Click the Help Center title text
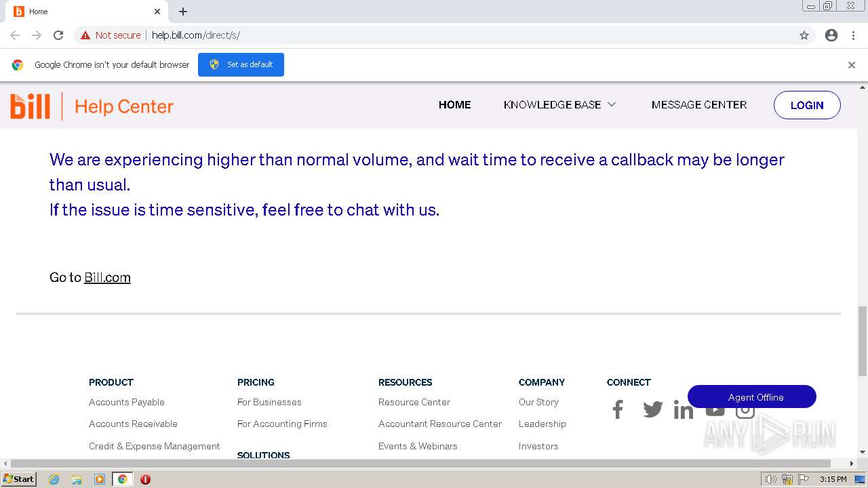This screenshot has width=868, height=488. [x=124, y=106]
